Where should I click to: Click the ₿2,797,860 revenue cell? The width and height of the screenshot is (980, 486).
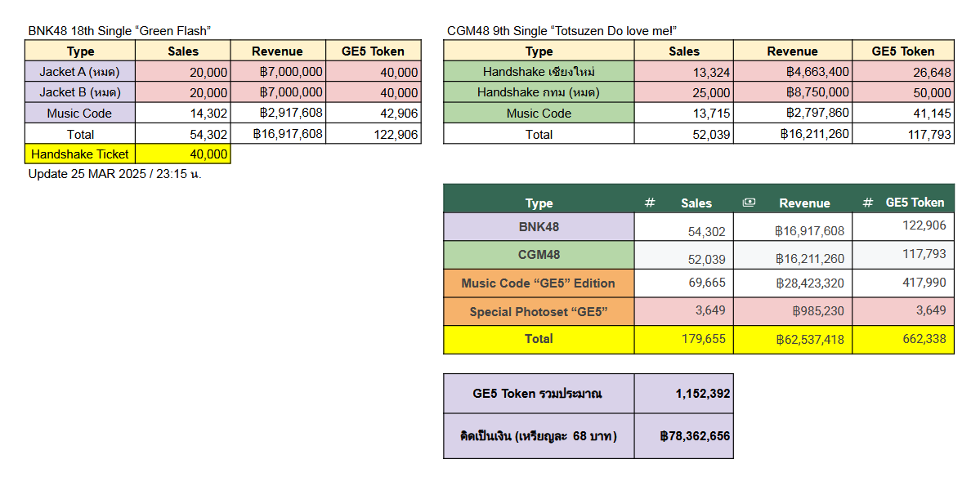[793, 113]
